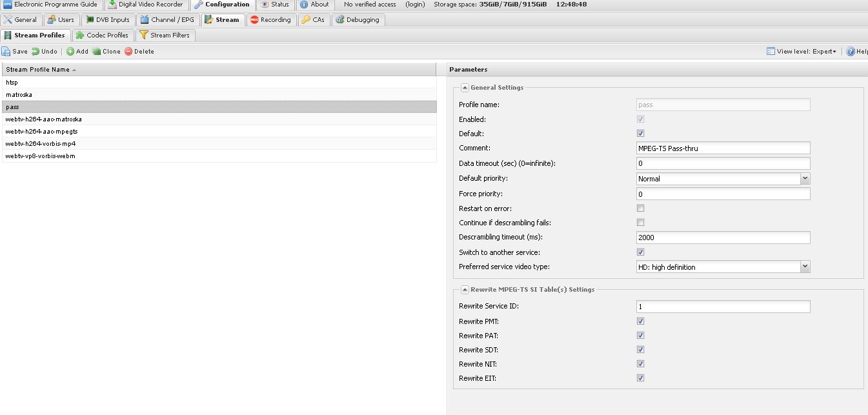Click the red Delete icon
The width and height of the screenshot is (868, 415).
pos(128,52)
